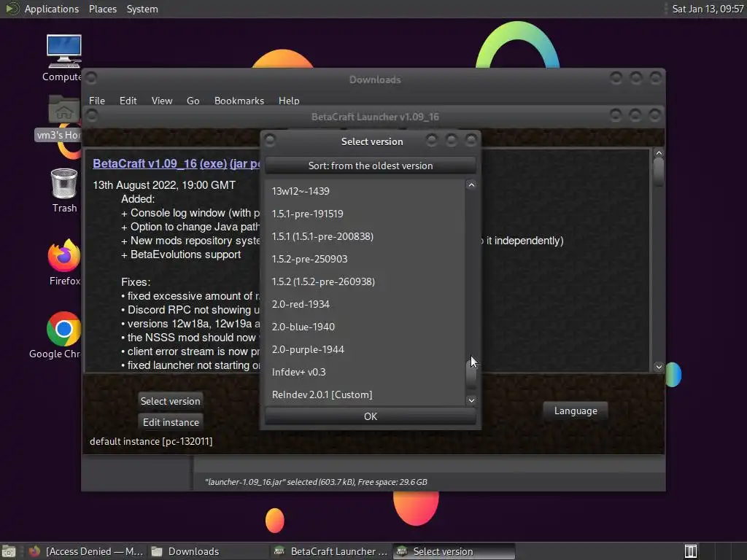The width and height of the screenshot is (747, 560).
Task: Click the Language button in launcher
Action: [x=576, y=411]
